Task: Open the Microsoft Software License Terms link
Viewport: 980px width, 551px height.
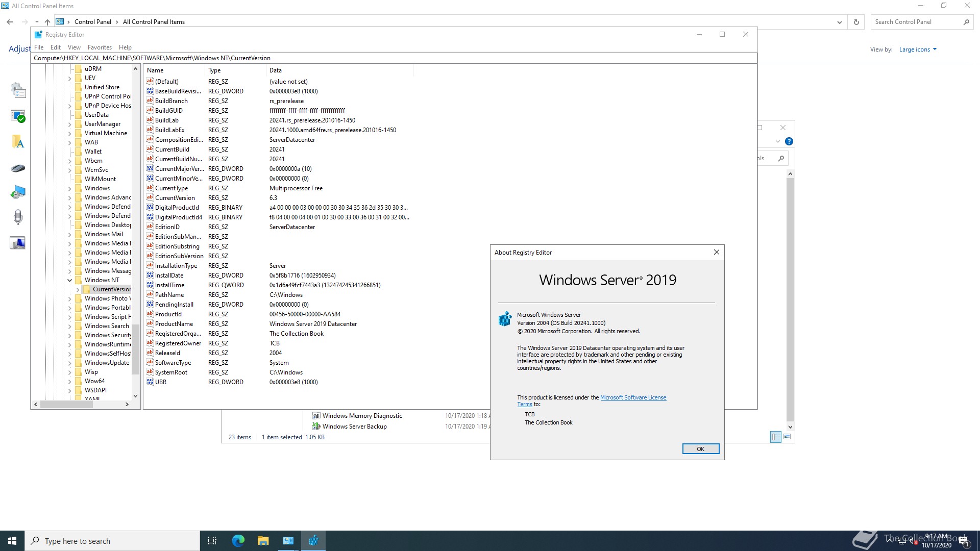Action: coord(633,397)
